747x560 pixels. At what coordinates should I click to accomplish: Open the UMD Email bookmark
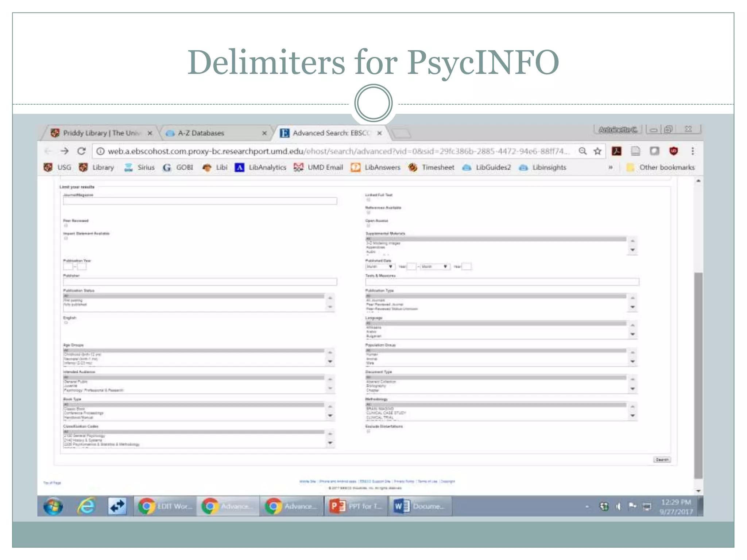pyautogui.click(x=318, y=167)
